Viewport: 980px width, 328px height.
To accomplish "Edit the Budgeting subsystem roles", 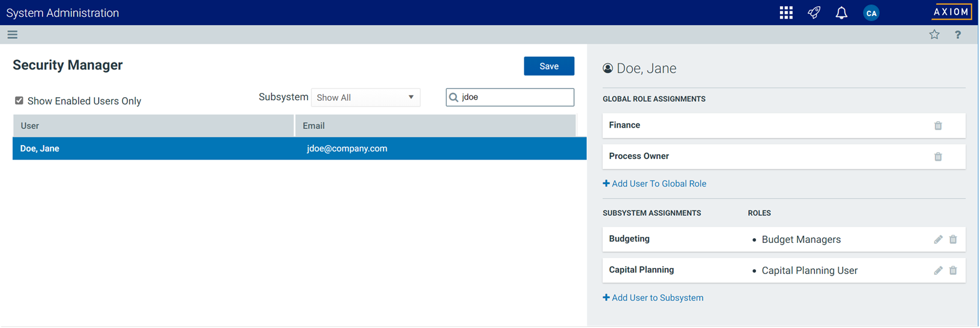I will coord(938,240).
